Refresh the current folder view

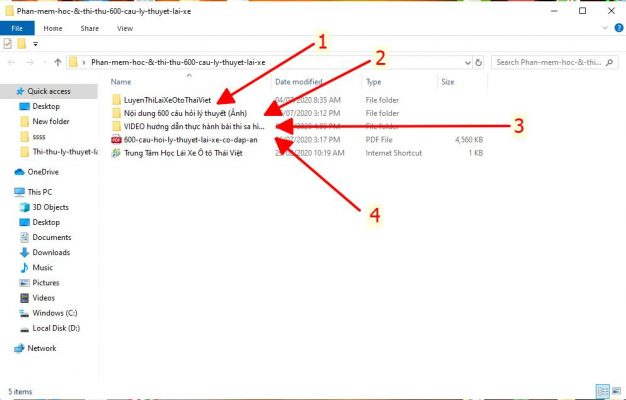pos(480,62)
